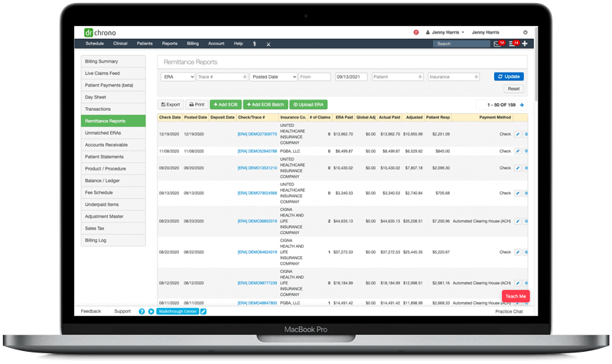
Task: Click the power logout icon
Action: click(x=526, y=32)
